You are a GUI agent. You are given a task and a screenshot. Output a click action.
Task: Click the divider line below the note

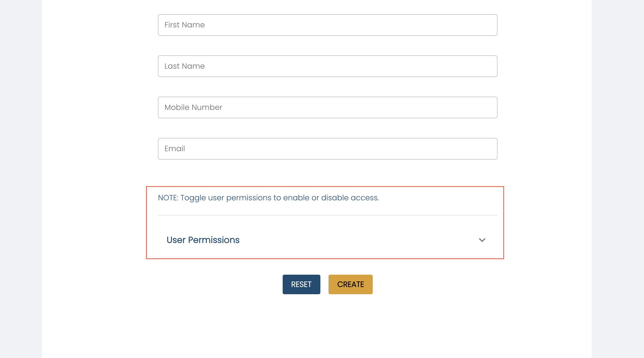[x=327, y=215]
